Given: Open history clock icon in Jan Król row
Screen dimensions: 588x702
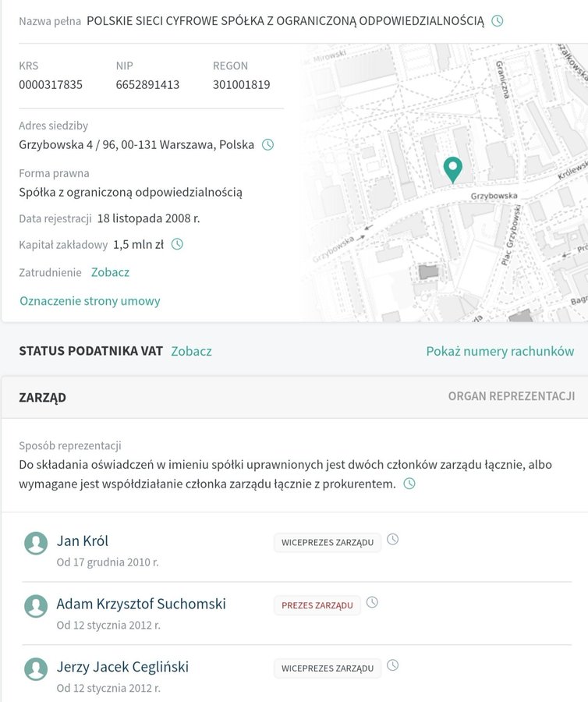Looking at the screenshot, I should [x=392, y=540].
